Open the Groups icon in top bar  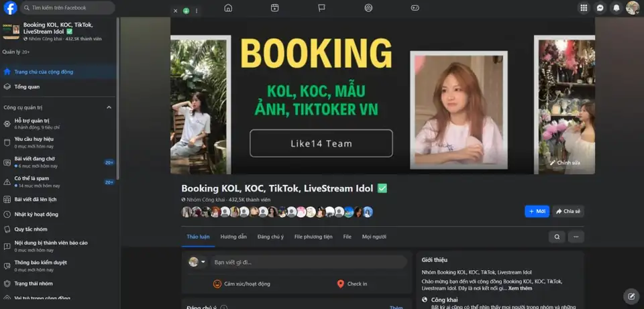pos(368,8)
